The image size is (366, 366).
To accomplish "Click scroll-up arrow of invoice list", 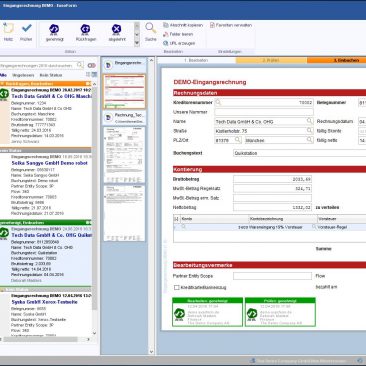I will [x=94, y=84].
